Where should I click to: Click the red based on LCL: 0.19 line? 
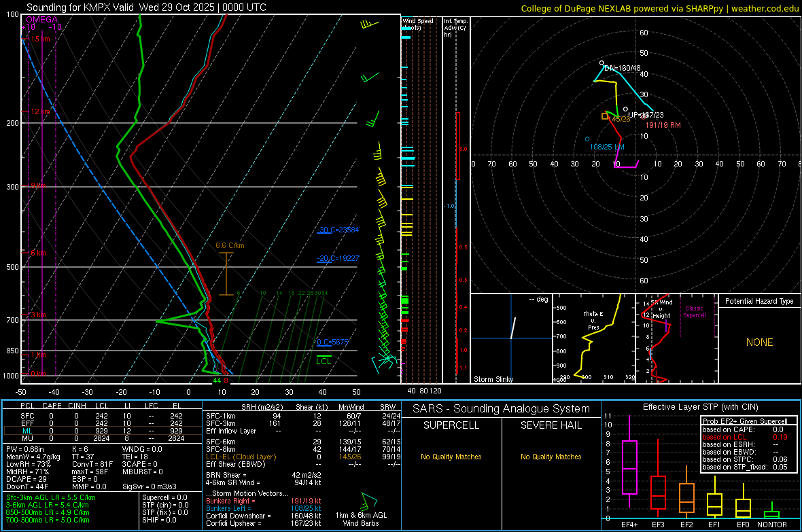745,437
